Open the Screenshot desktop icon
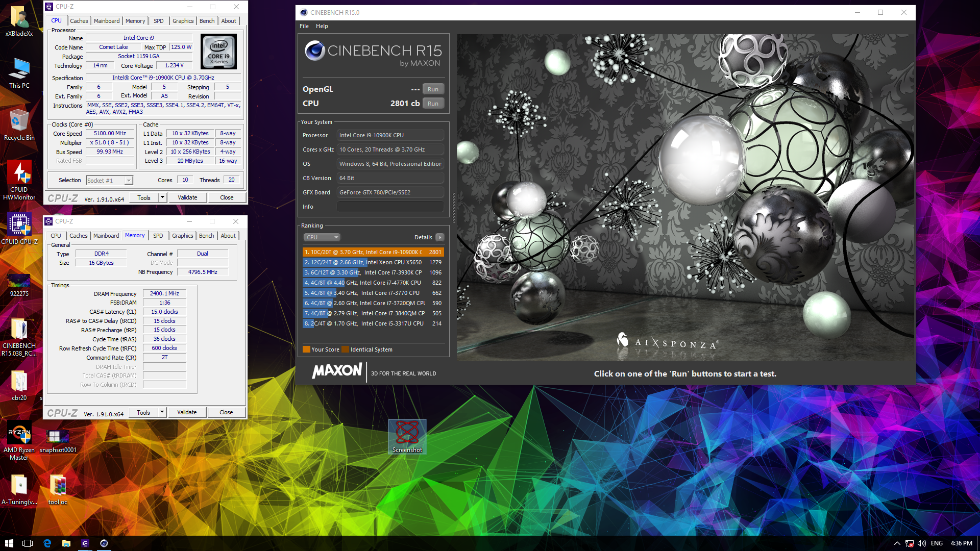This screenshot has width=980, height=551. point(407,437)
